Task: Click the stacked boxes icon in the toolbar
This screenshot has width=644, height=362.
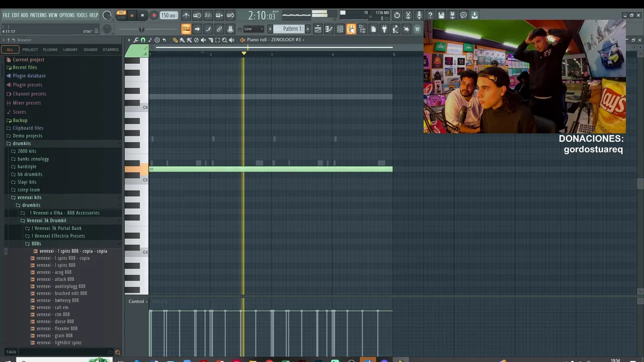Action: (x=362, y=29)
